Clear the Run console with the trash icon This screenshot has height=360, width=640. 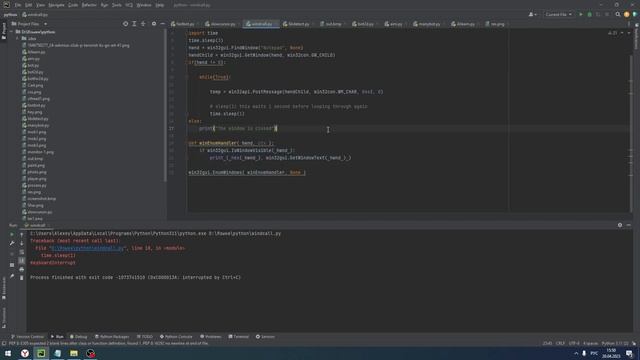[22, 278]
